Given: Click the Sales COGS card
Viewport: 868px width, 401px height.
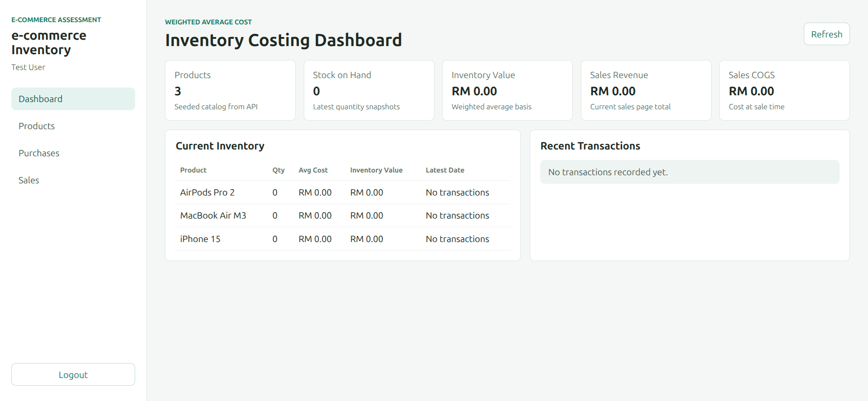Looking at the screenshot, I should (x=784, y=90).
